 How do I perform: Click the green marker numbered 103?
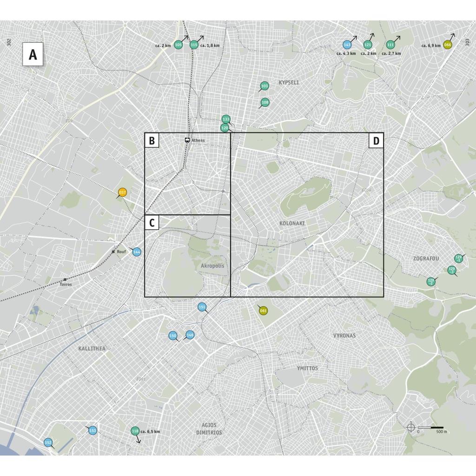264,86
